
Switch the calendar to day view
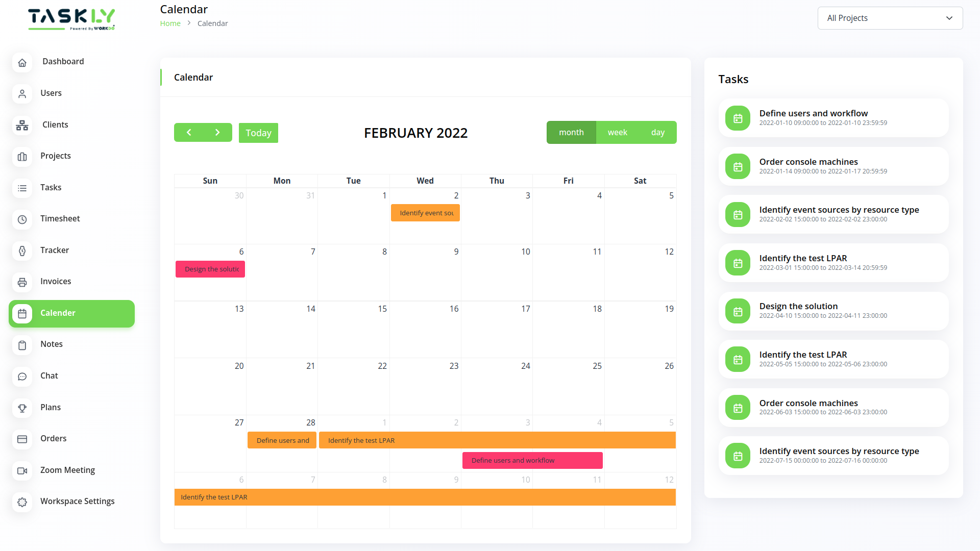(x=657, y=132)
